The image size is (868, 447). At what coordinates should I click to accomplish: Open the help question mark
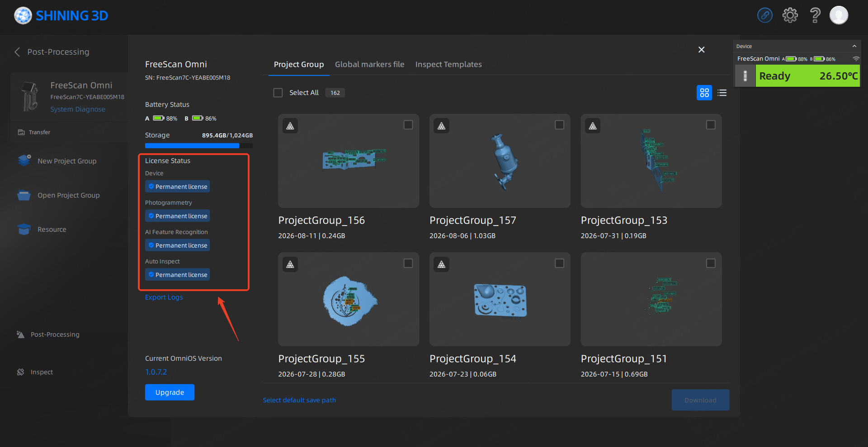pyautogui.click(x=815, y=15)
